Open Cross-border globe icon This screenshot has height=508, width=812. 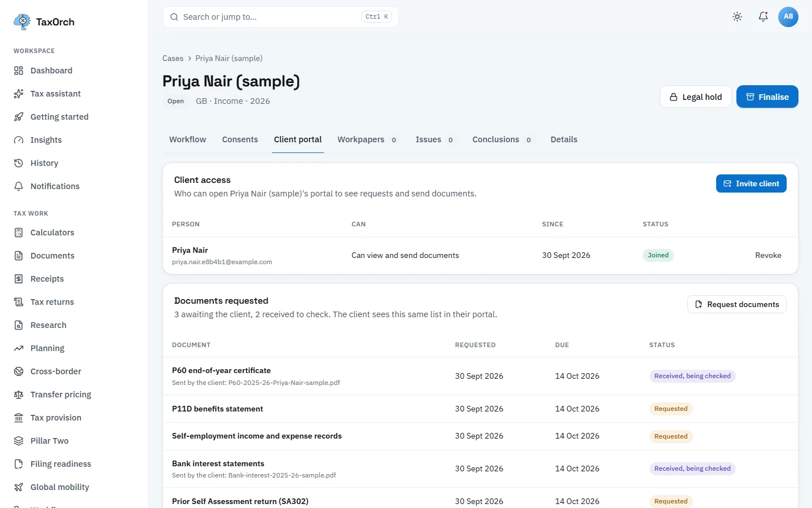click(19, 371)
